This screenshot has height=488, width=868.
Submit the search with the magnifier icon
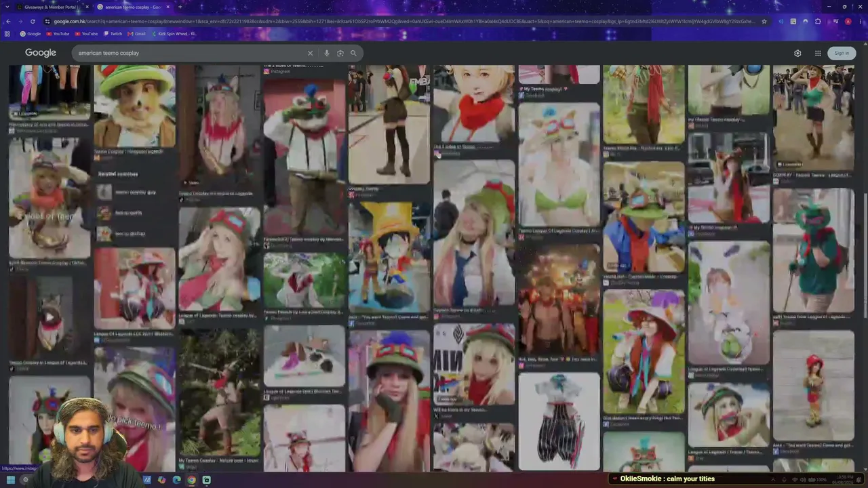click(353, 53)
